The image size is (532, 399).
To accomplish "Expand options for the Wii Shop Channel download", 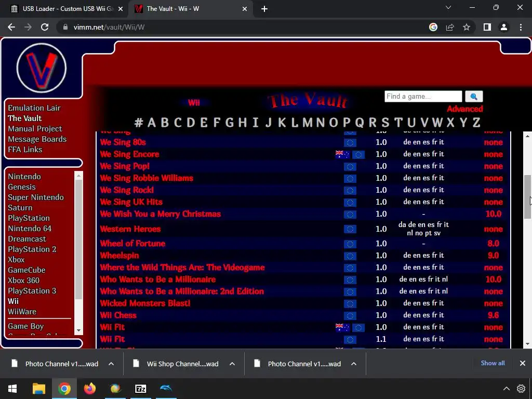I will [232, 364].
